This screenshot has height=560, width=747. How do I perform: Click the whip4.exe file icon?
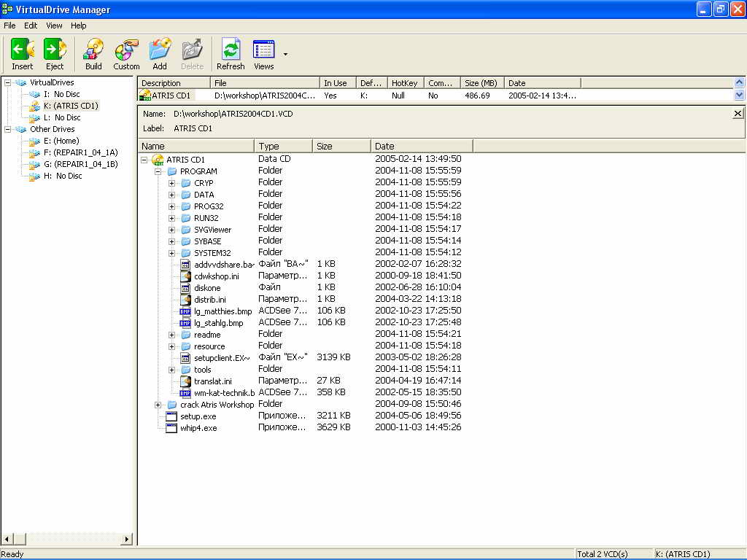[x=171, y=428]
